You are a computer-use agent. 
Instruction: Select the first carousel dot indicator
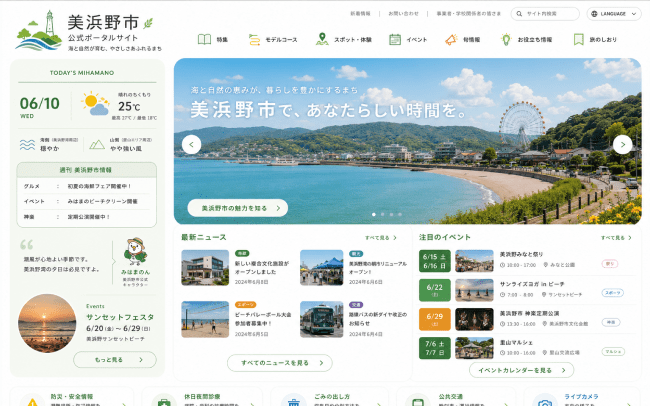pos(374,214)
